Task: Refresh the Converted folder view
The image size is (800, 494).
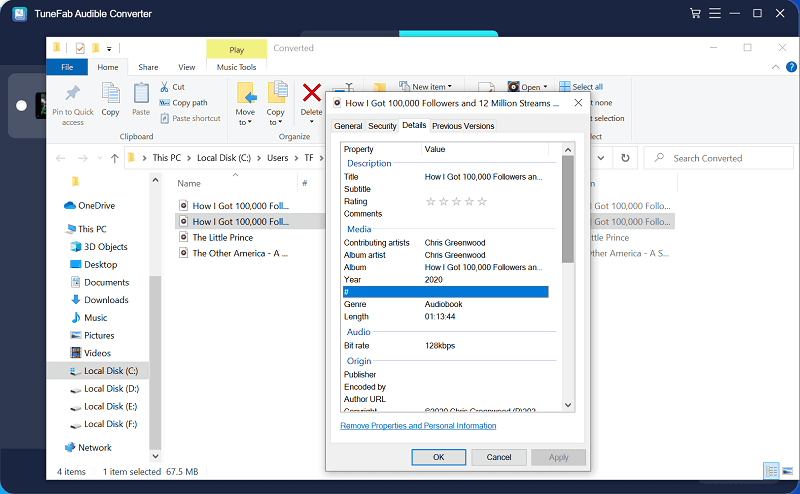Action: (x=625, y=158)
